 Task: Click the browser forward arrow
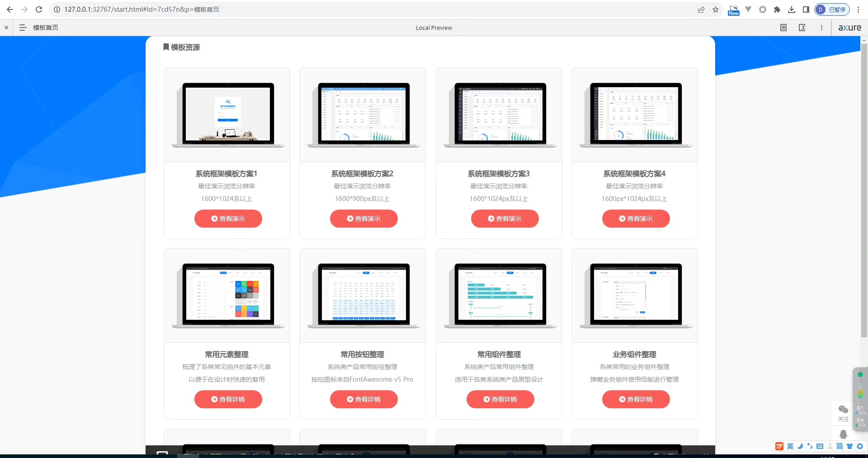(x=24, y=9)
